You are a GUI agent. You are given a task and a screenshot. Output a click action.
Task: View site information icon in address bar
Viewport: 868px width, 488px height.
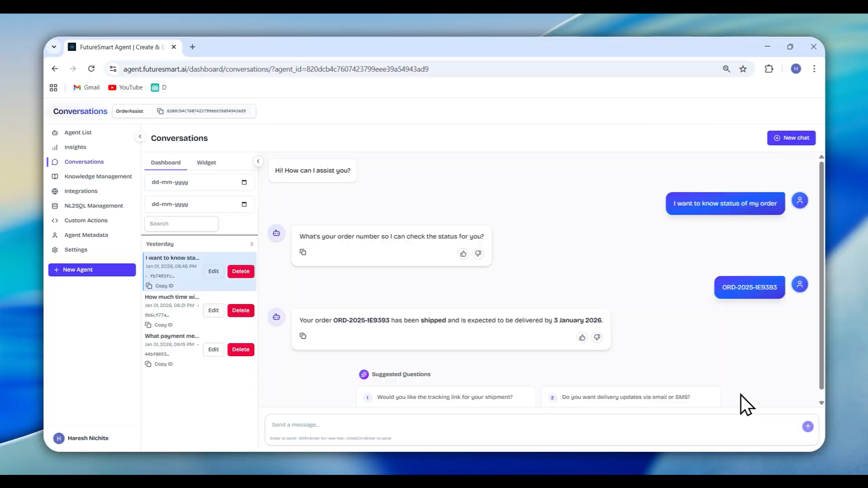[113, 69]
